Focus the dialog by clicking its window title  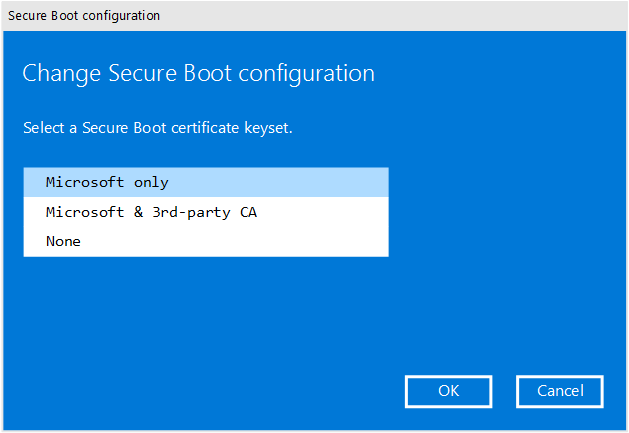coord(84,16)
